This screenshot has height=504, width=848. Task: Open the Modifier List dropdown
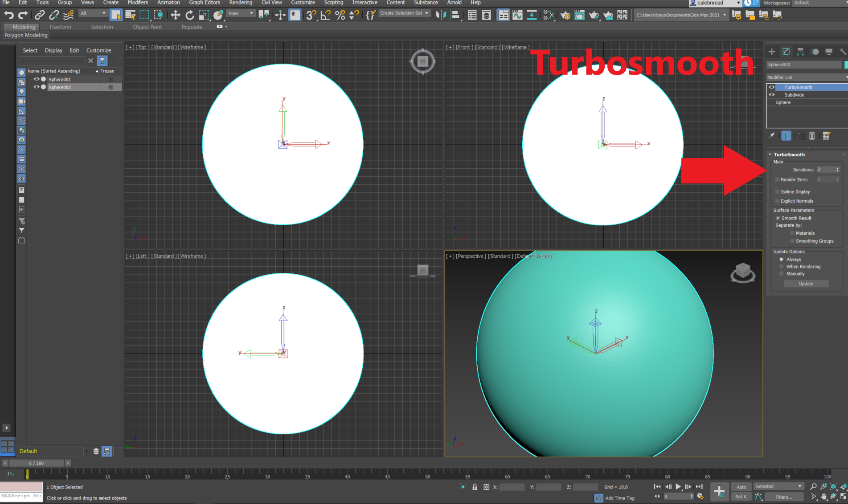[x=806, y=77]
